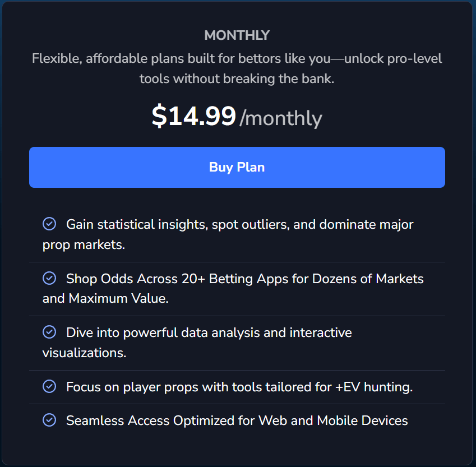
Task: Click the checkmark icon beside statistical insights
Action: tap(49, 224)
